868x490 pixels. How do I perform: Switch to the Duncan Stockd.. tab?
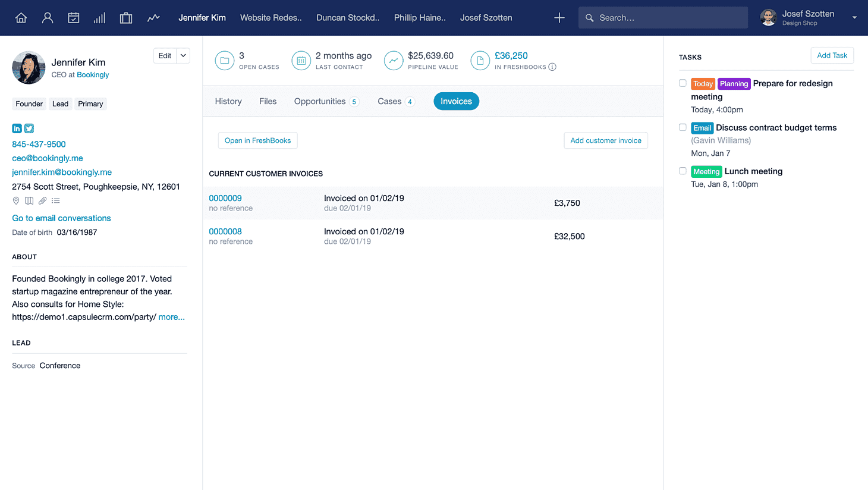[x=348, y=18]
